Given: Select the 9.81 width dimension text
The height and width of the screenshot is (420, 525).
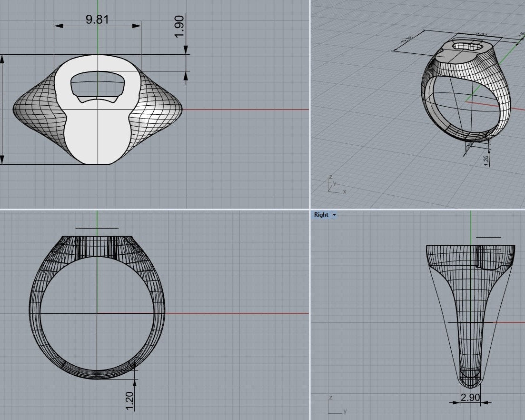Looking at the screenshot, I should pyautogui.click(x=97, y=20).
